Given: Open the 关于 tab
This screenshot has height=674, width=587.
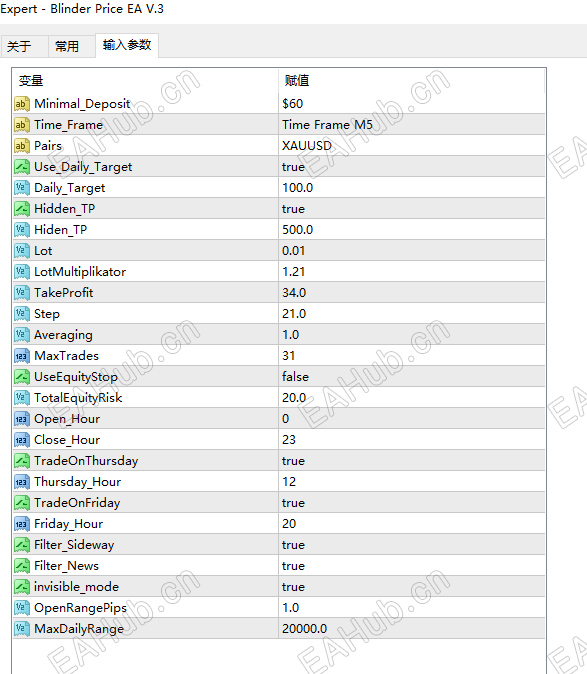Looking at the screenshot, I should coord(24,46).
